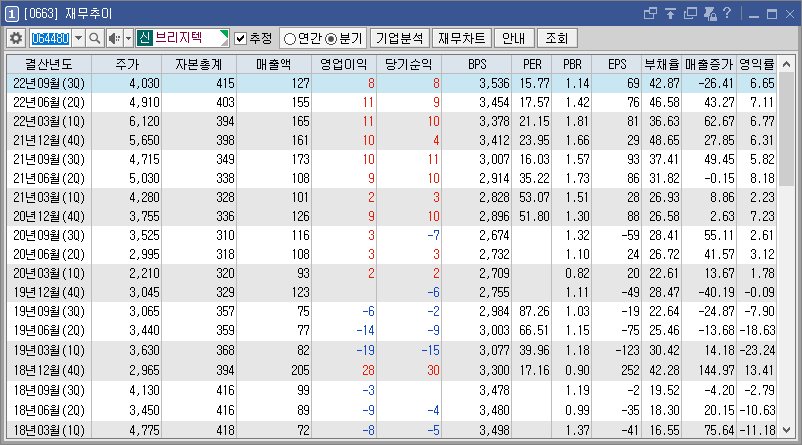Select the 20년12월(4Q) row

pyautogui.click(x=391, y=216)
